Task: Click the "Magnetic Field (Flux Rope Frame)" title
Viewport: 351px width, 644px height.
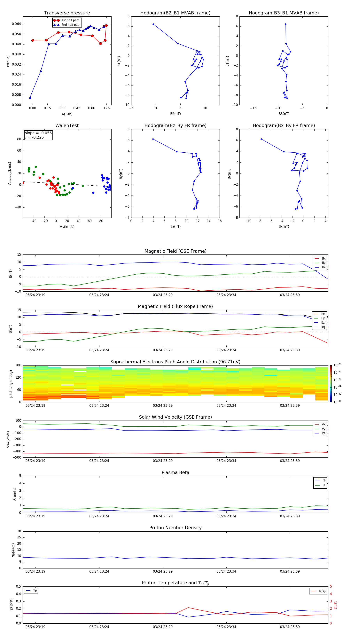Action: 175,307
